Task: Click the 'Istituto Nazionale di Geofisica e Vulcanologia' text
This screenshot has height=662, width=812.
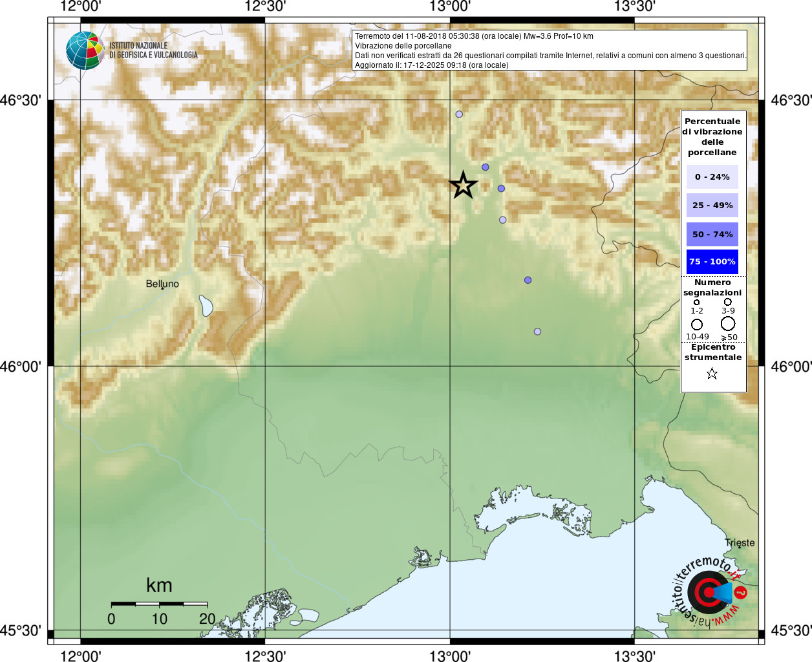Action: click(153, 50)
